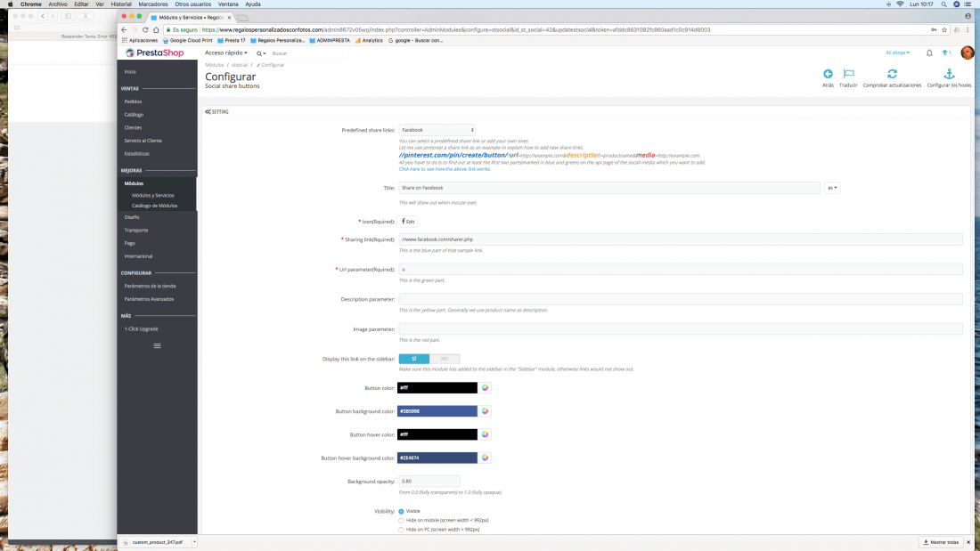Expand the Acceso rápido menu
This screenshot has width=980, height=551.
click(x=225, y=53)
